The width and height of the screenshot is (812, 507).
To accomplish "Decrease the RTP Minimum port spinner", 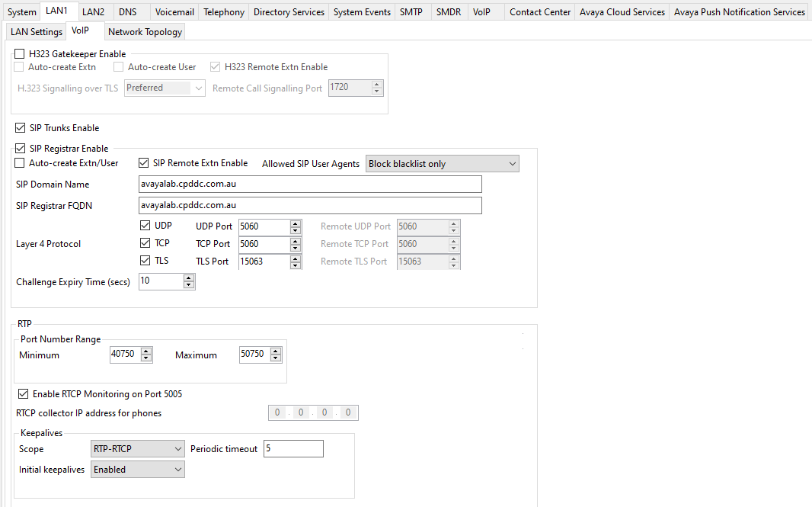I will pos(146,358).
